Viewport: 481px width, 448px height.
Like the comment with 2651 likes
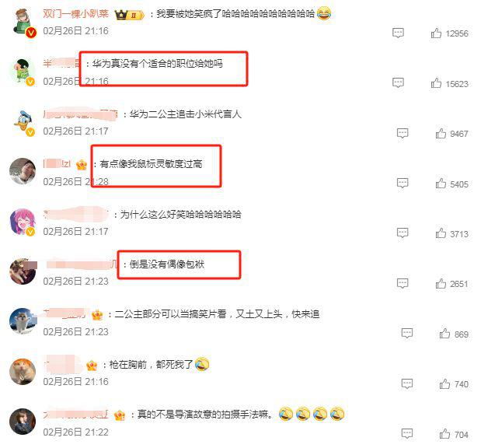tap(441, 283)
